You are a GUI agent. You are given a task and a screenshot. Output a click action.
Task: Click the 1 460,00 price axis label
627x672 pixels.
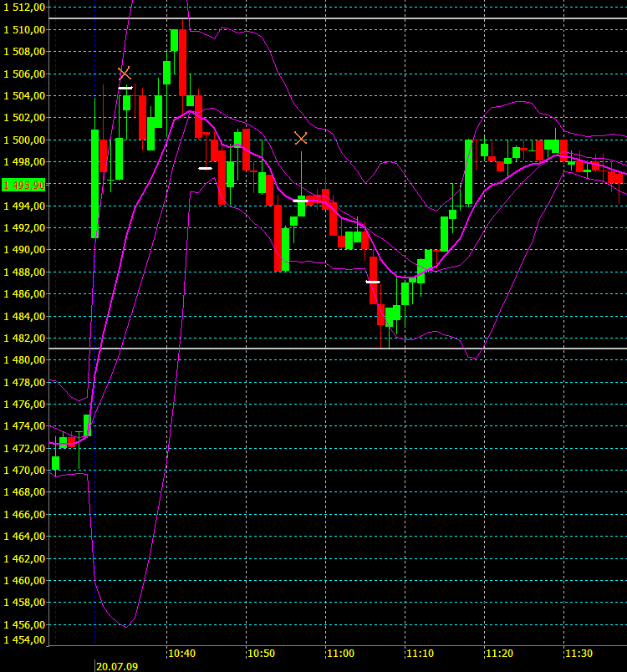coord(24,580)
